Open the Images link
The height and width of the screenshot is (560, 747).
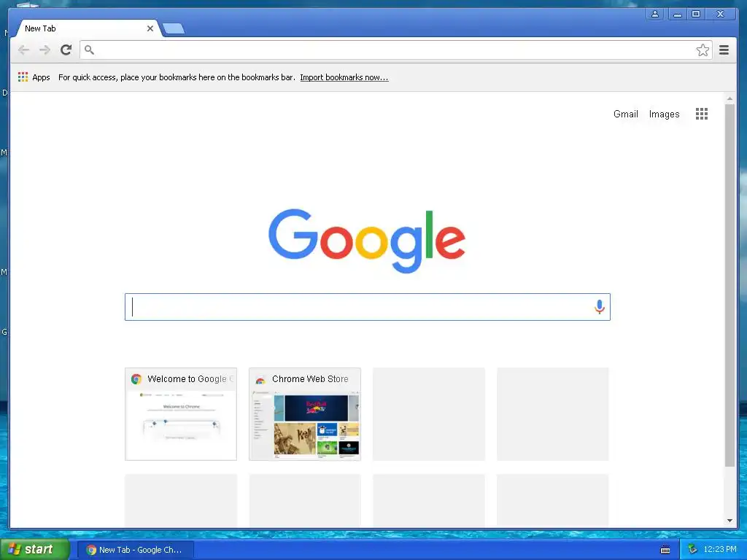664,114
